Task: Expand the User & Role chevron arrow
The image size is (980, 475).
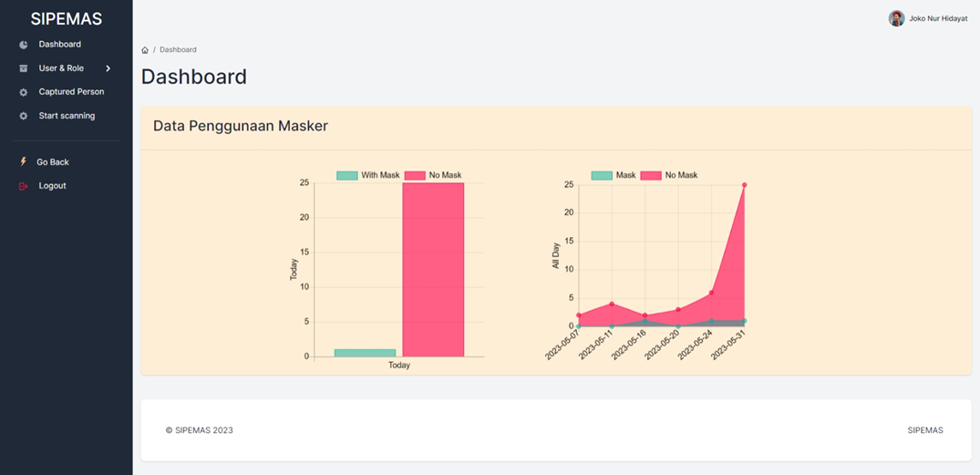Action: [x=108, y=68]
